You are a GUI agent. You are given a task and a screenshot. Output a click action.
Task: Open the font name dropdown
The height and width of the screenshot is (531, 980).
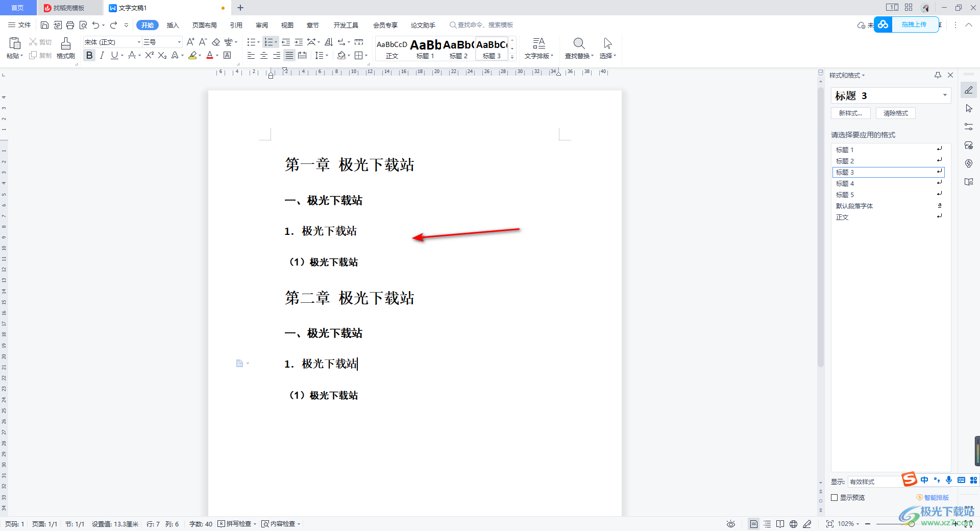click(139, 42)
